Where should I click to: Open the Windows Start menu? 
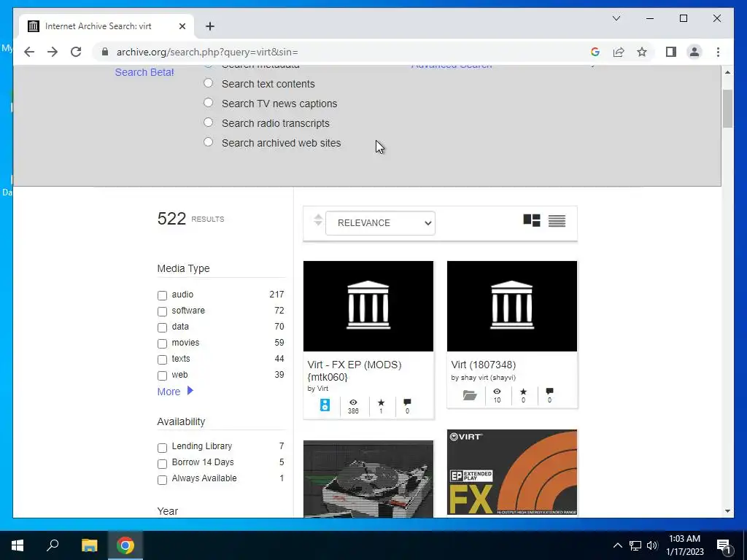point(18,545)
